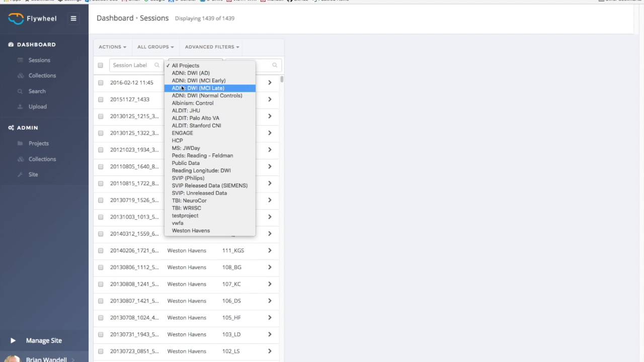Click the Dashboard Collections sidebar icon
644x362 pixels.
pos(20,76)
